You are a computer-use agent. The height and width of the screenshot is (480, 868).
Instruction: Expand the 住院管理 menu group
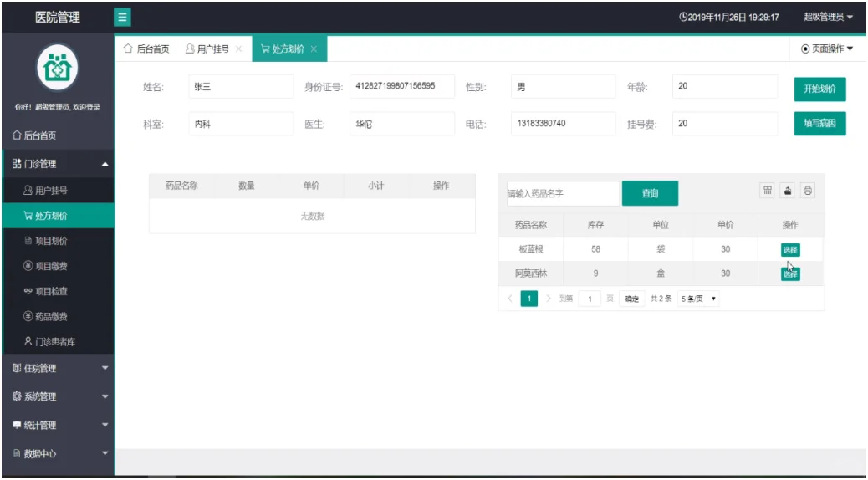[x=58, y=368]
